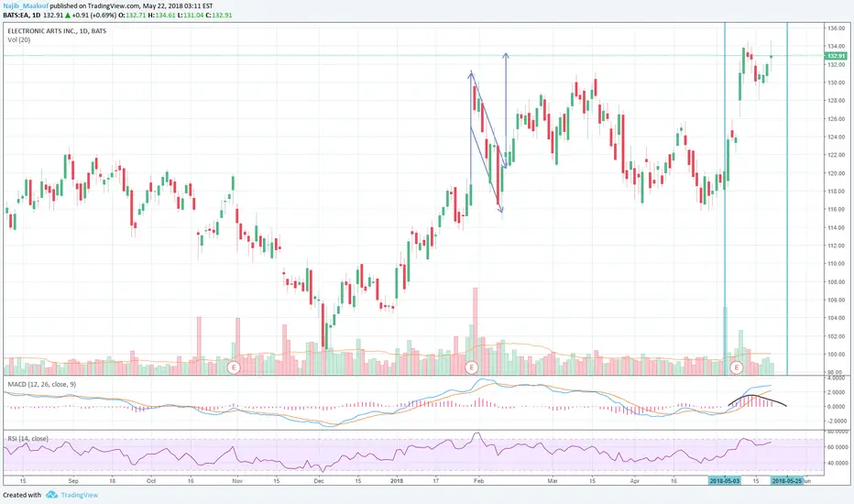854x504 pixels.
Task: Click the L:131.04 low value
Action: pos(191,16)
